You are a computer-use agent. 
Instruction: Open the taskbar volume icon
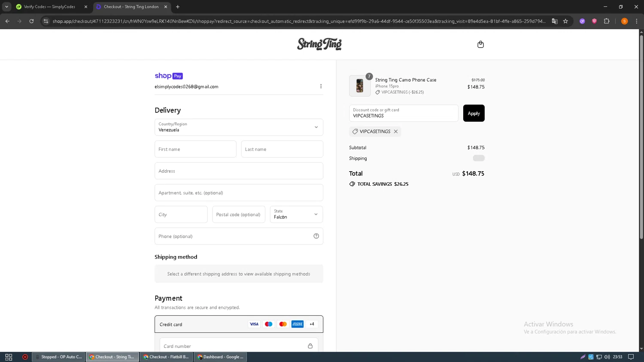[x=607, y=357]
